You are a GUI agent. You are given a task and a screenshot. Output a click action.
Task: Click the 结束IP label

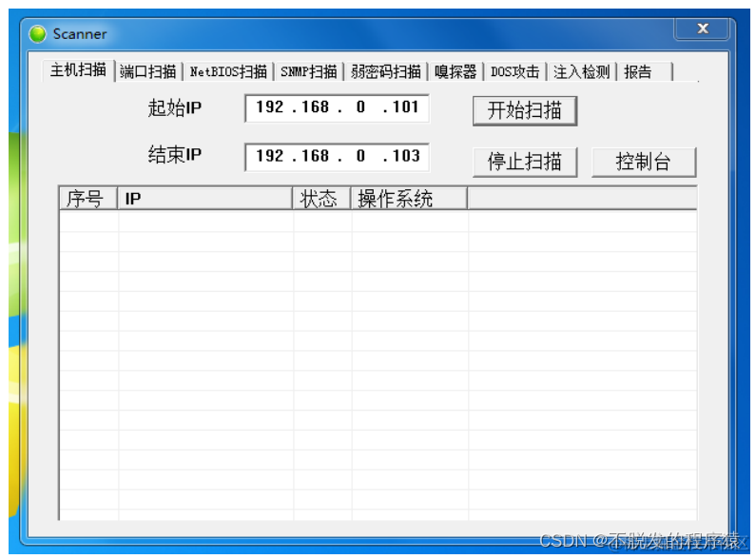pos(175,155)
